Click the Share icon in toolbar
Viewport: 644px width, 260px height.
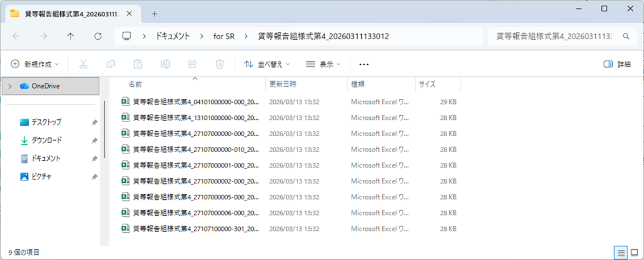tap(192, 64)
